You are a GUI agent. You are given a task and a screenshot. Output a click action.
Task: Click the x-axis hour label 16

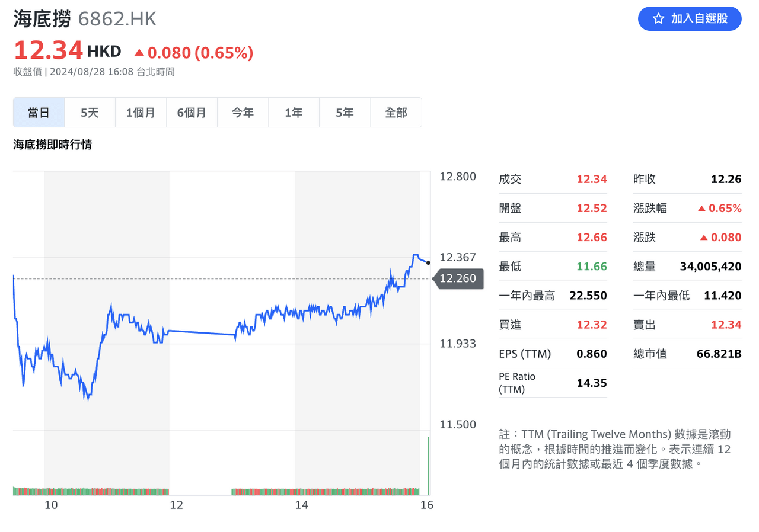(x=427, y=505)
